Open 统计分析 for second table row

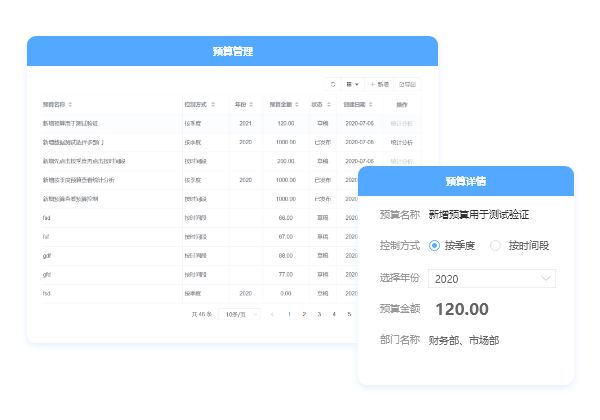coord(402,142)
